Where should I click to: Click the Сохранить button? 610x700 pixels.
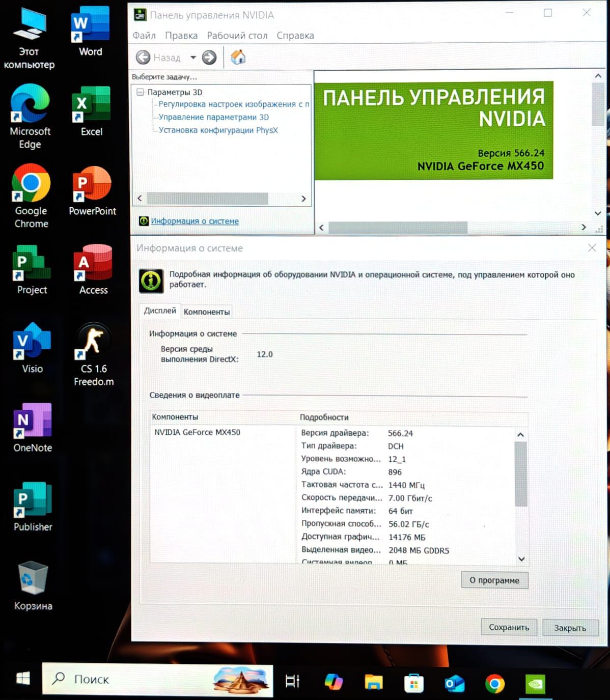coord(509,627)
